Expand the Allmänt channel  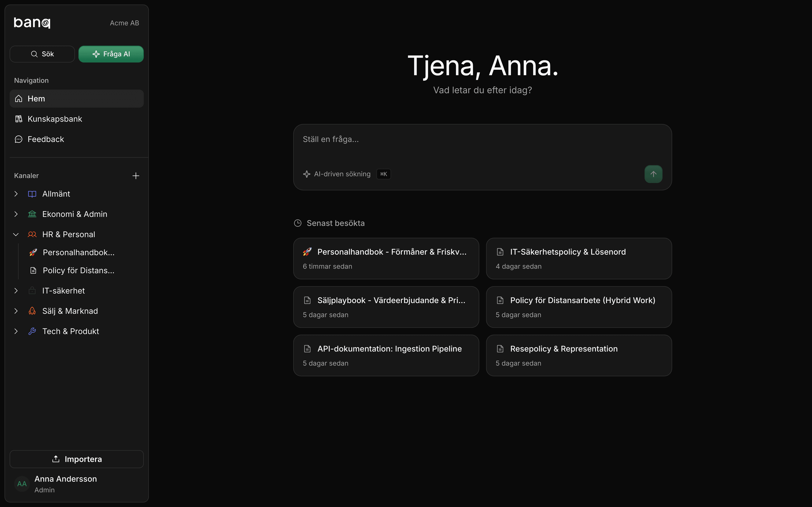(16, 194)
